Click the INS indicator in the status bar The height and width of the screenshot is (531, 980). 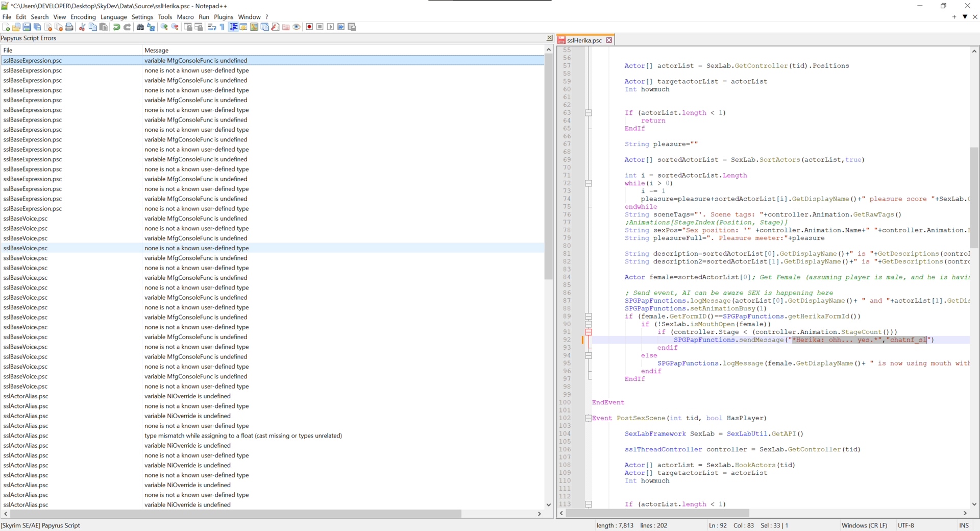click(964, 525)
